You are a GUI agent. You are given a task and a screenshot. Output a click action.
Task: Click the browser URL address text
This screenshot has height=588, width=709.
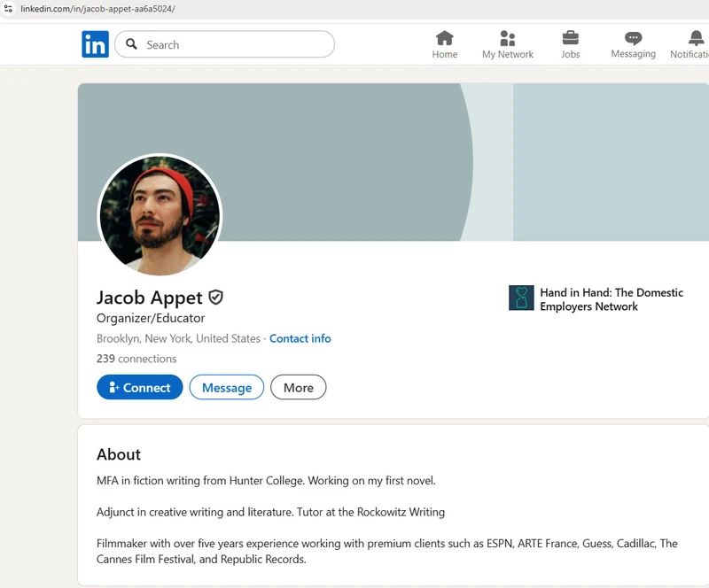(97, 9)
